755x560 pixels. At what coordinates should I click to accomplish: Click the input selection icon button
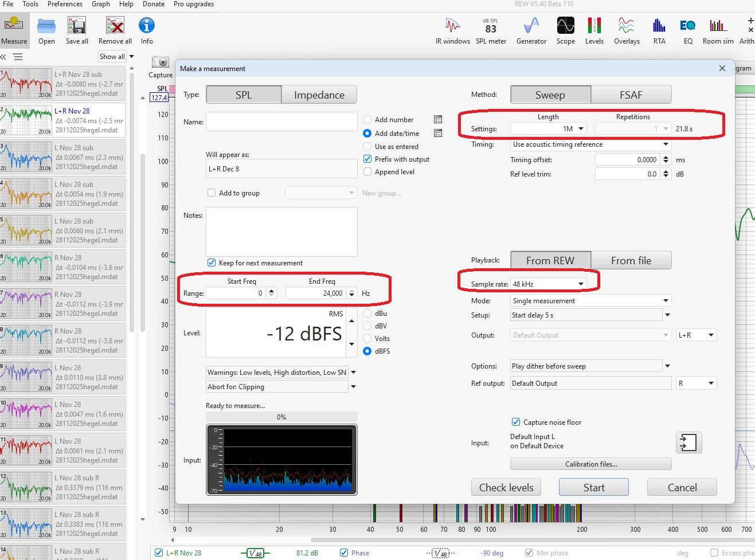click(688, 442)
